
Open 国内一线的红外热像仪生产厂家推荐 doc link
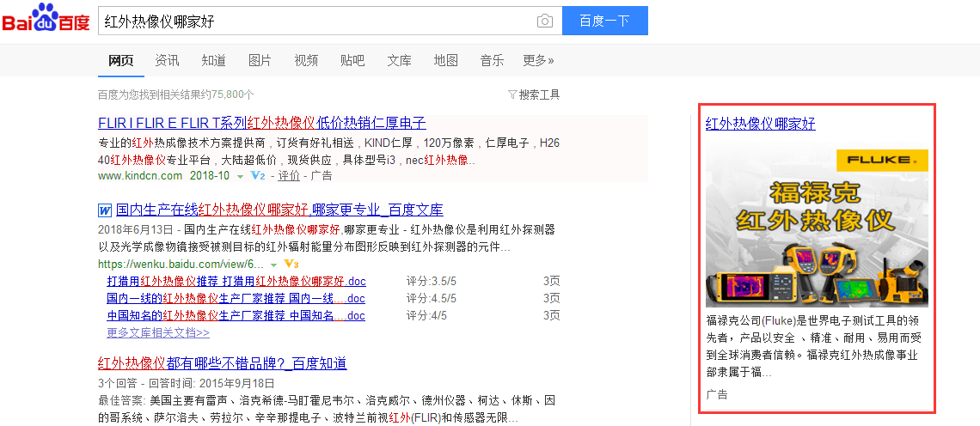pyautogui.click(x=236, y=298)
